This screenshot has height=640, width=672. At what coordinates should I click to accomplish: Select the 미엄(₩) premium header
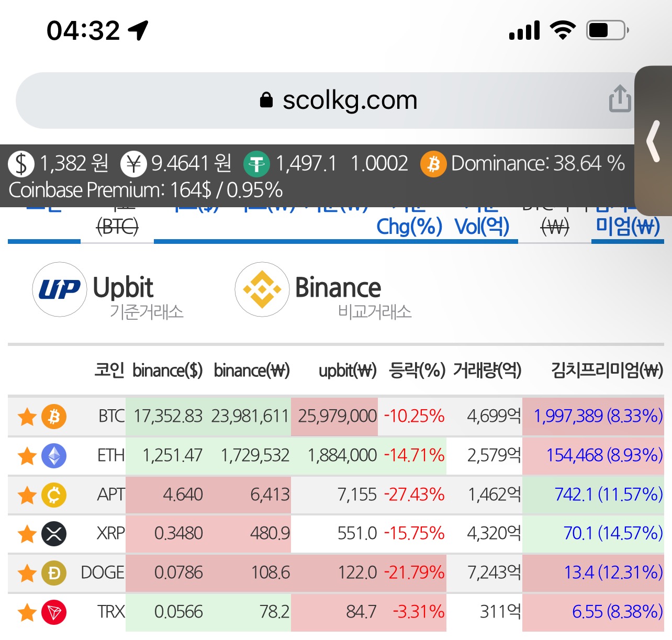click(x=628, y=227)
